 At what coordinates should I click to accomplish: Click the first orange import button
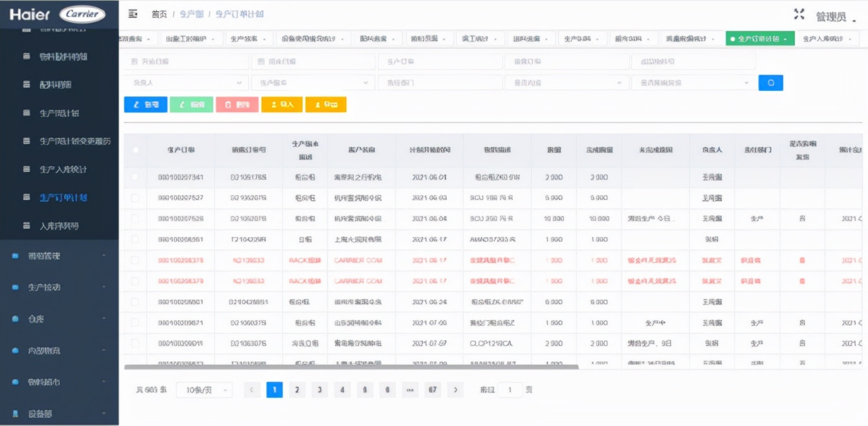(x=282, y=104)
